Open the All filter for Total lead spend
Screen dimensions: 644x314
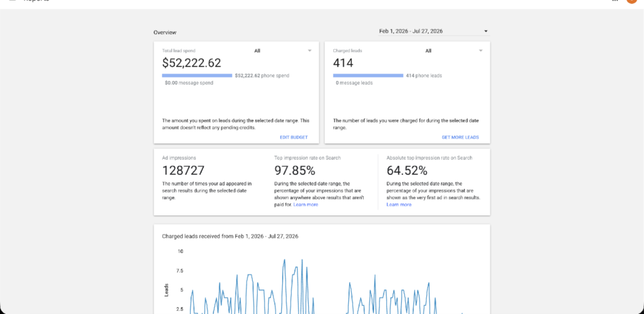[257, 51]
